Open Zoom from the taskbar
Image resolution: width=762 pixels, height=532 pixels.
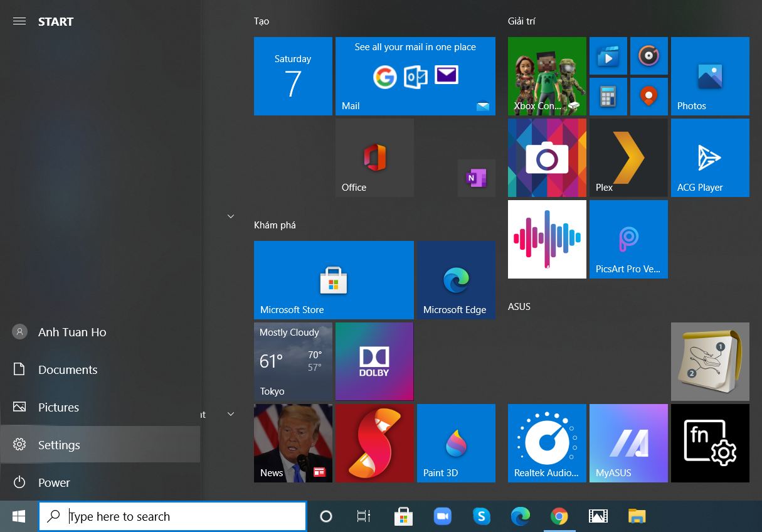pyautogui.click(x=443, y=516)
